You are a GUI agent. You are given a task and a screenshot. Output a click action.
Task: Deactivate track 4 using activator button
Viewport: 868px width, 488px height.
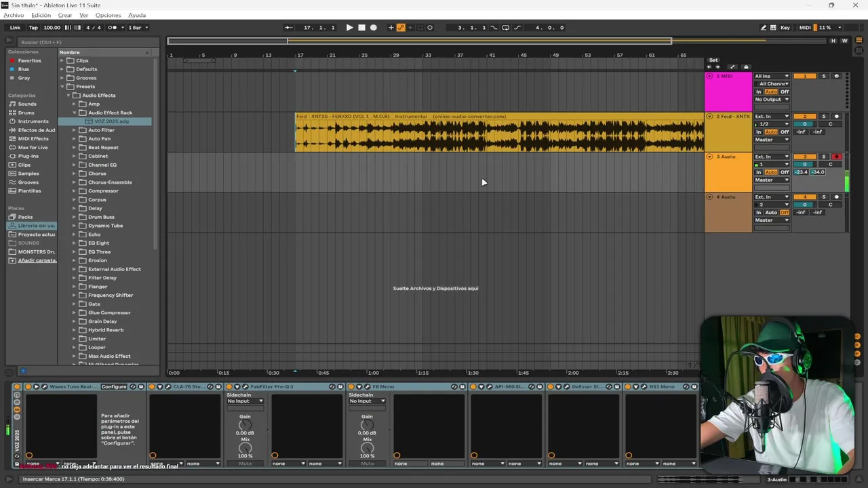tap(805, 197)
